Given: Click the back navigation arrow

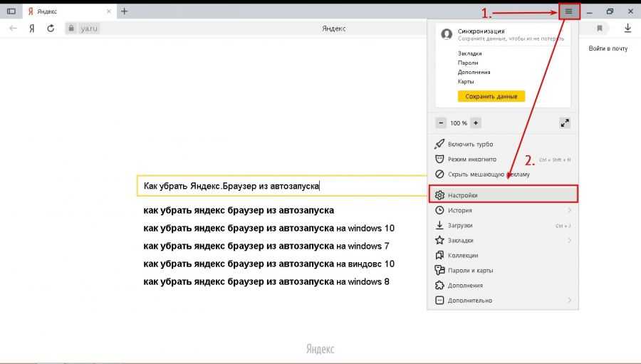Looking at the screenshot, I should (13, 28).
